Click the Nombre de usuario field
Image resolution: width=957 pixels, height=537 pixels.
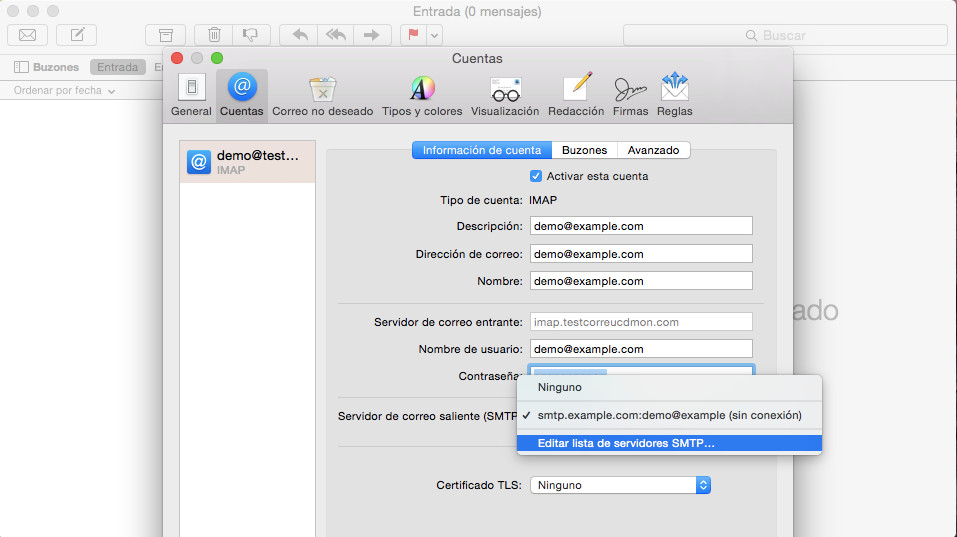coord(641,349)
